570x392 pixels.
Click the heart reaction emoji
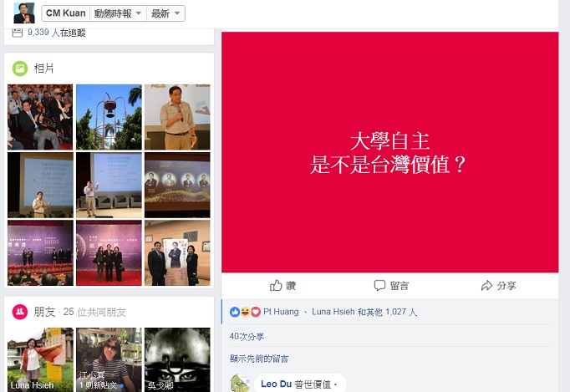coord(256,312)
